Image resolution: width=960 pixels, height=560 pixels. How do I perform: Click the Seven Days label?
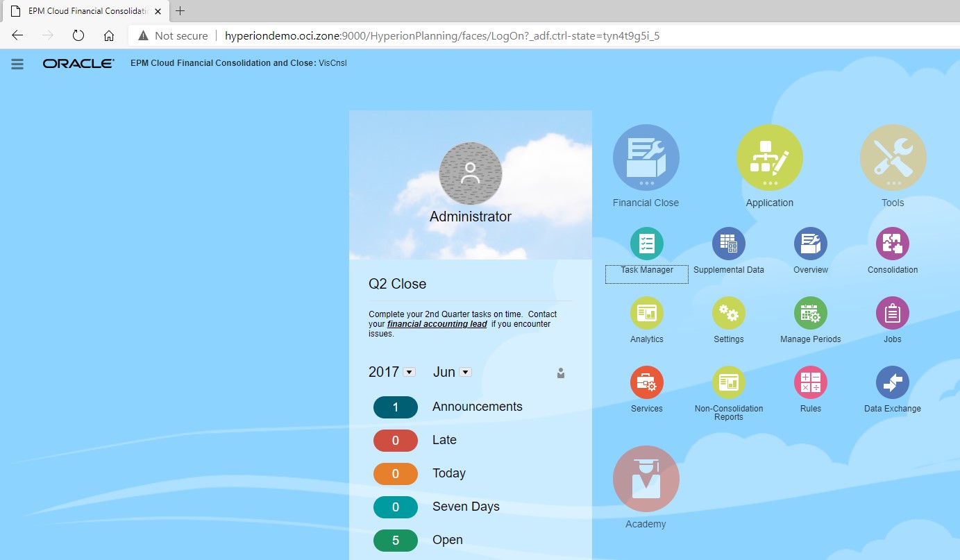[x=466, y=507]
